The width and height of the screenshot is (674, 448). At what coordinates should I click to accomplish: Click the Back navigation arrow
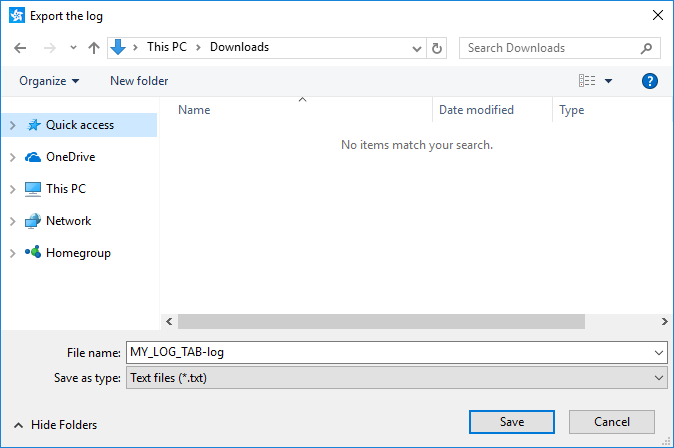coord(21,48)
